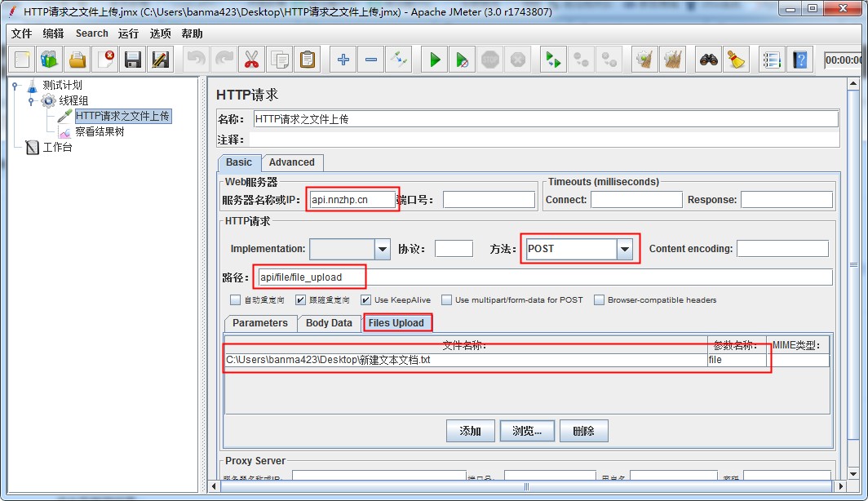Switch to the Parameters tab
868x501 pixels.
click(x=260, y=323)
